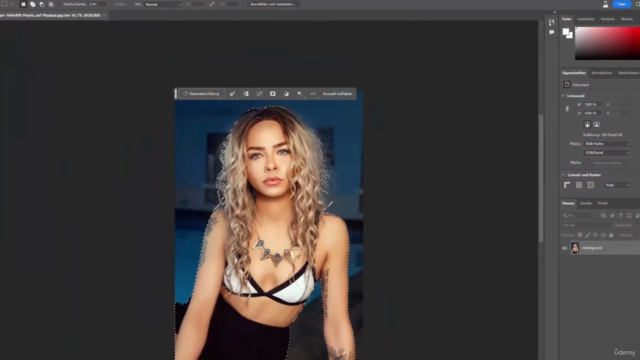Switch to the Farbe tab
The image size is (640, 360).
[567, 19]
